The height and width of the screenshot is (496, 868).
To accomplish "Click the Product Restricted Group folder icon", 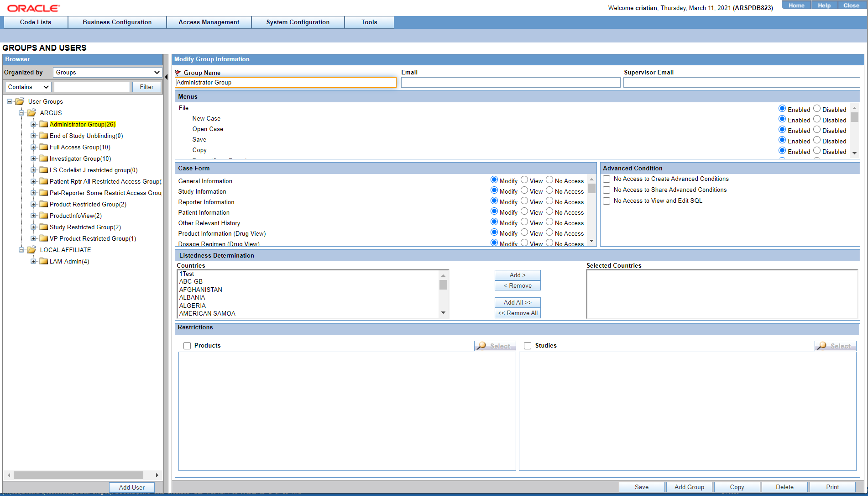I will pyautogui.click(x=43, y=204).
